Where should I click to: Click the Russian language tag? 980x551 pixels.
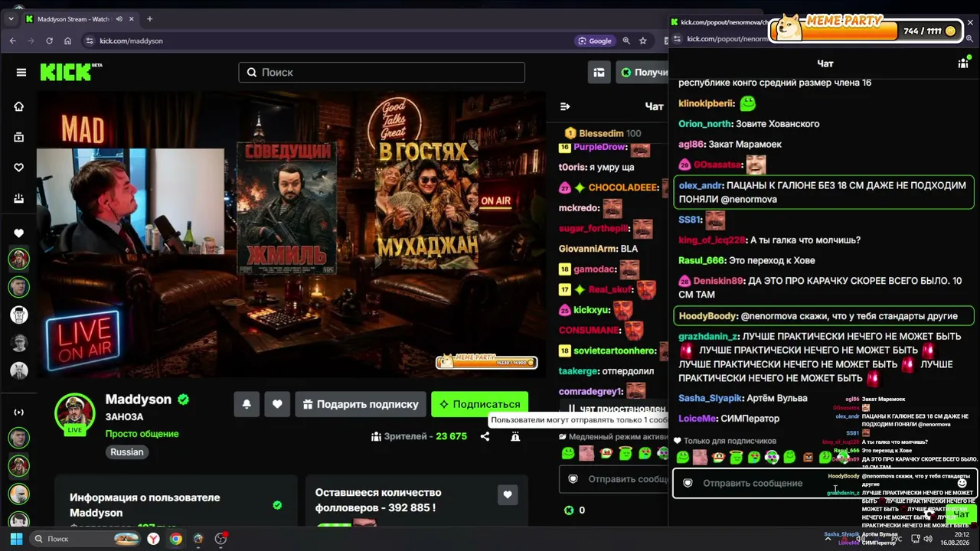(x=127, y=452)
